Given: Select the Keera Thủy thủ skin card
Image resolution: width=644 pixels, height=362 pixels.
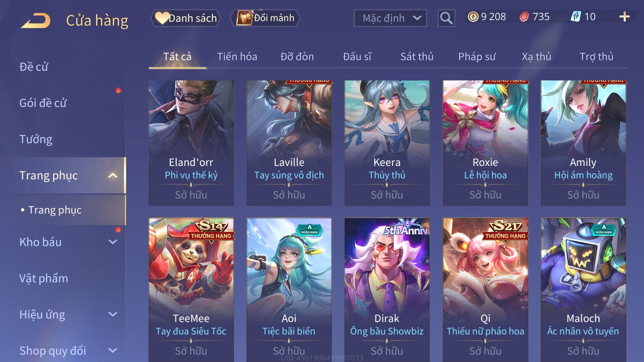Looking at the screenshot, I should 387,143.
